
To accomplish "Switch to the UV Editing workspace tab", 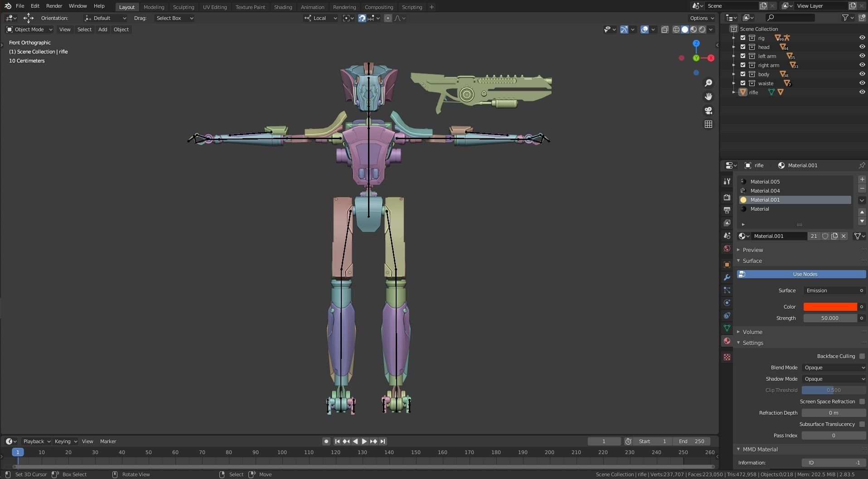I will point(215,7).
